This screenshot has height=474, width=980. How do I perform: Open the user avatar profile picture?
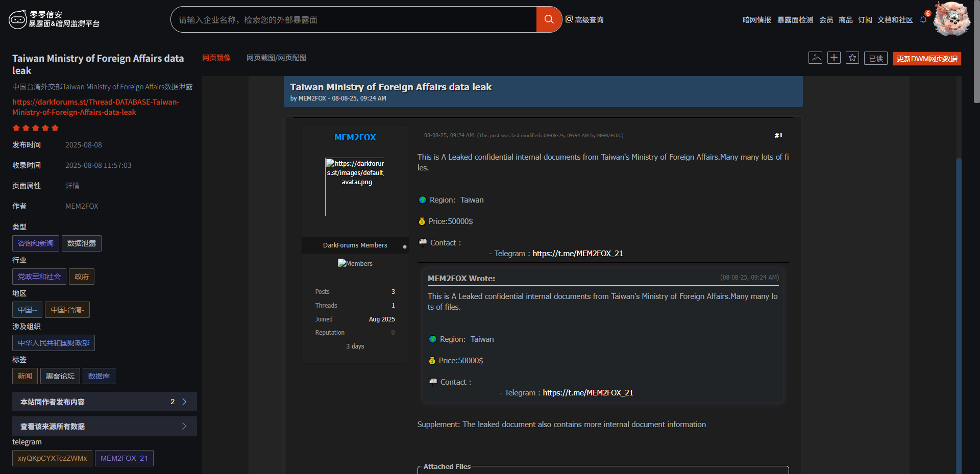point(952,19)
